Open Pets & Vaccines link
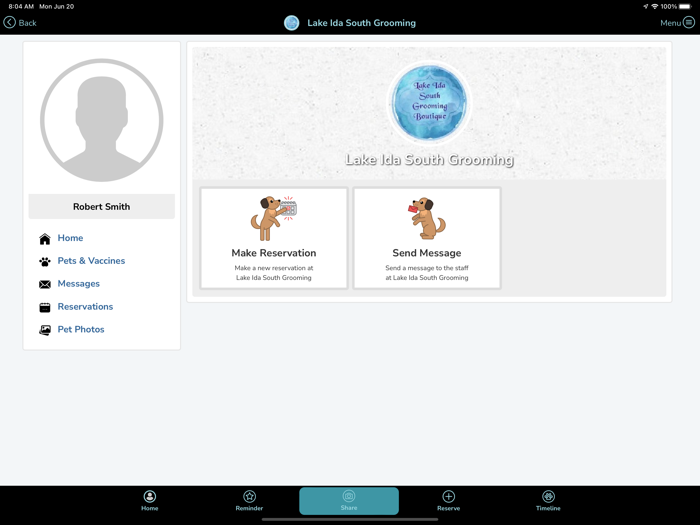700x525 pixels. [x=91, y=261]
